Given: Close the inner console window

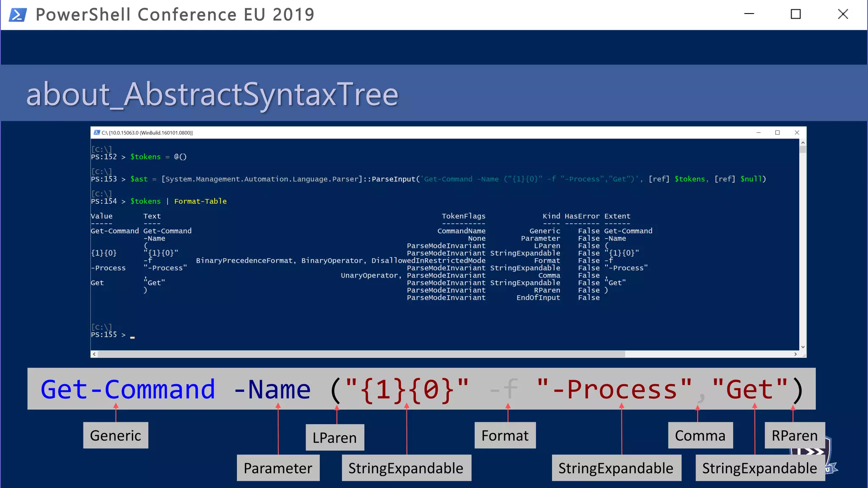Looking at the screenshot, I should coord(797,133).
